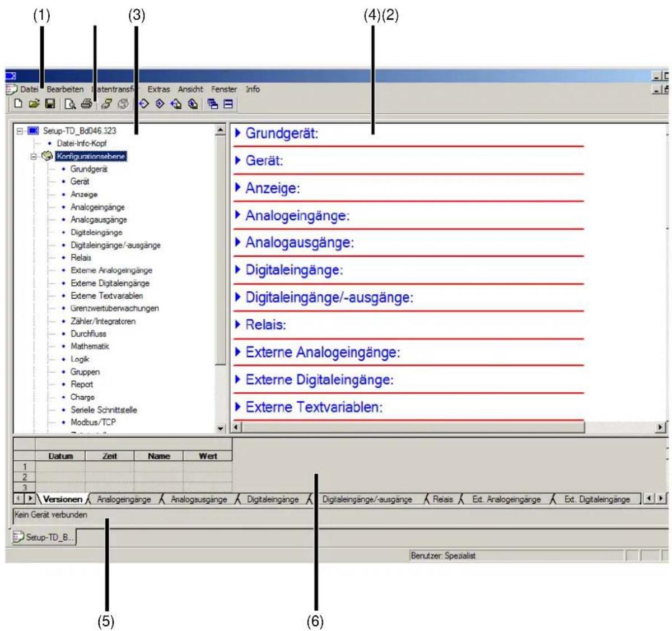Select the Setup-TD_B... document tab

coord(44,537)
